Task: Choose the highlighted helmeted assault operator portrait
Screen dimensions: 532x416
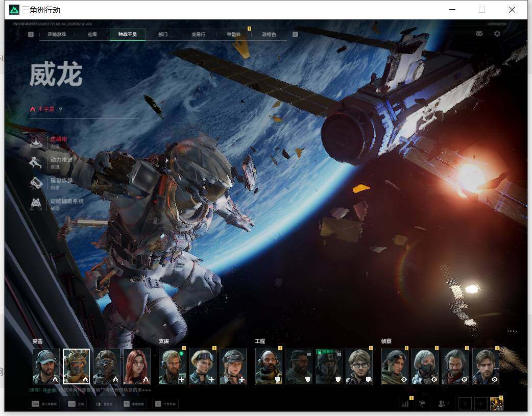Action: 77,366
